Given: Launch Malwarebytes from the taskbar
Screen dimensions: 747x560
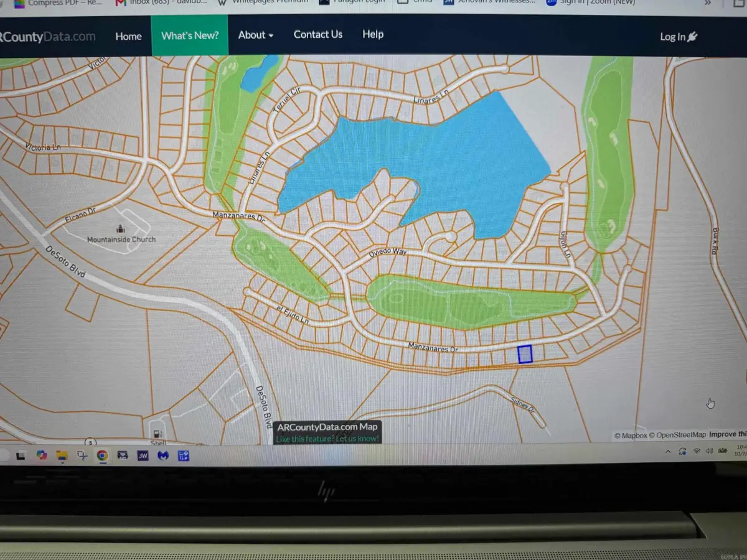Looking at the screenshot, I should (163, 455).
